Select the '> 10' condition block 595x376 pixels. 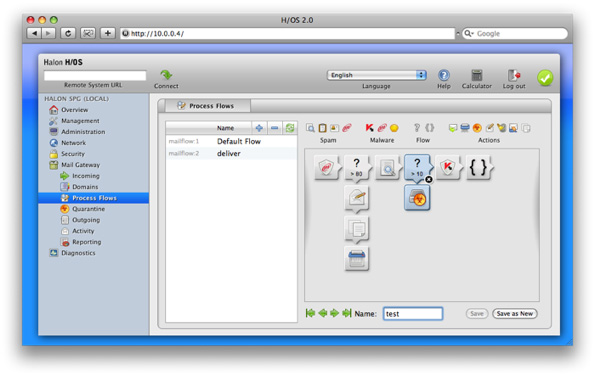418,167
